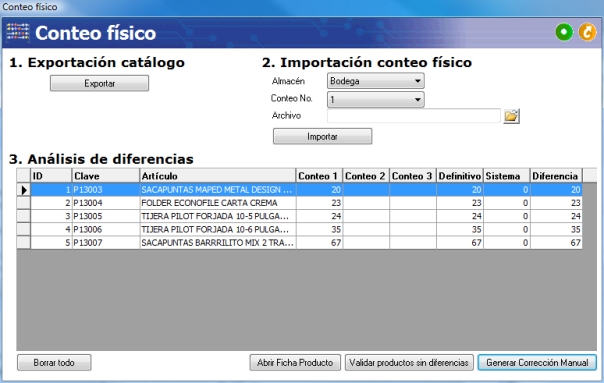Open the folder browse icon next to Archivo

point(511,116)
